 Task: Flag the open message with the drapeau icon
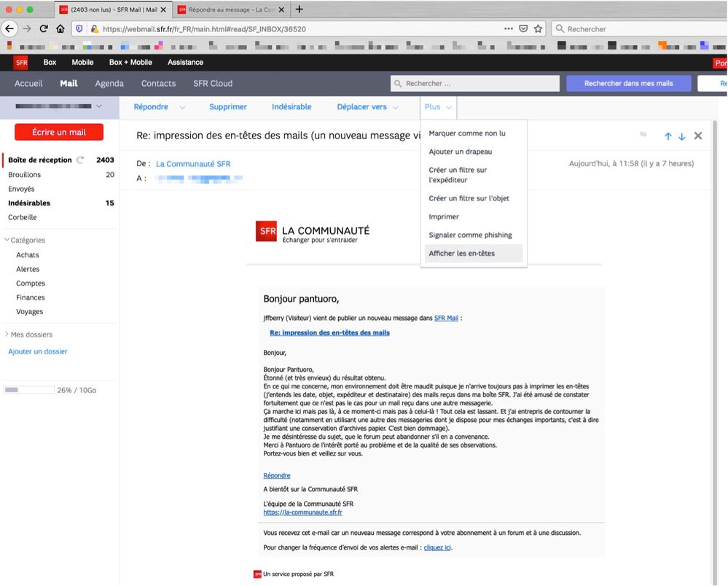pos(643,136)
